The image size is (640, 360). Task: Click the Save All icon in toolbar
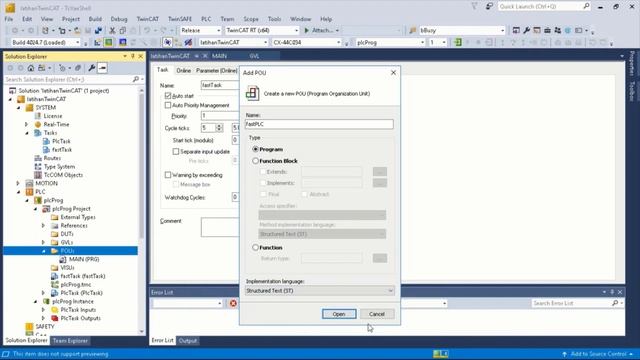pyautogui.click(x=98, y=31)
